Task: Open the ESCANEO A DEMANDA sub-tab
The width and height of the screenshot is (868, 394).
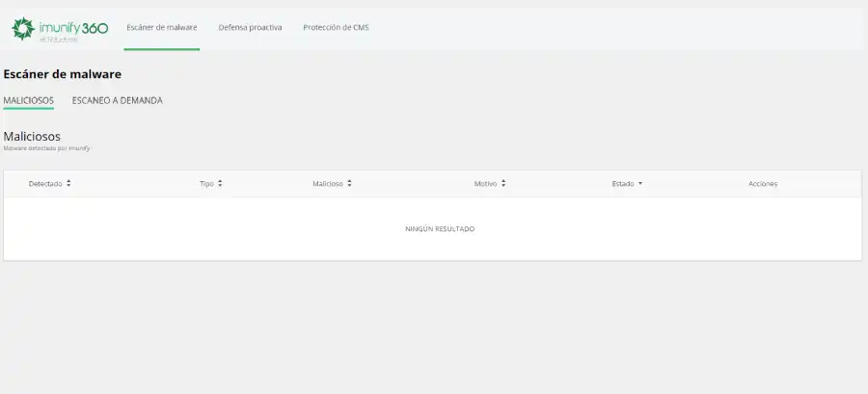Action: coord(117,100)
